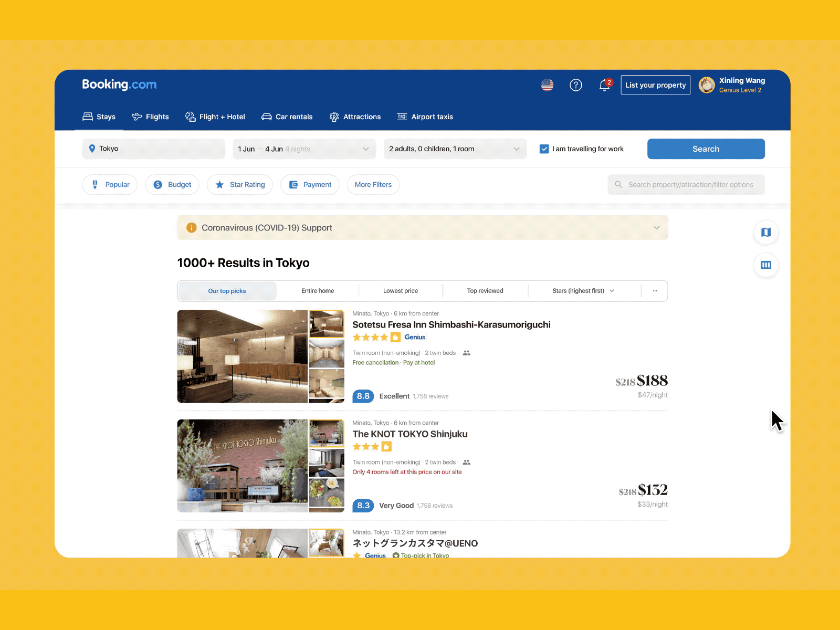
Task: Open Sotetsu Fresa Inn Shimbashi-Karasumoriguchi listing
Action: (x=451, y=325)
